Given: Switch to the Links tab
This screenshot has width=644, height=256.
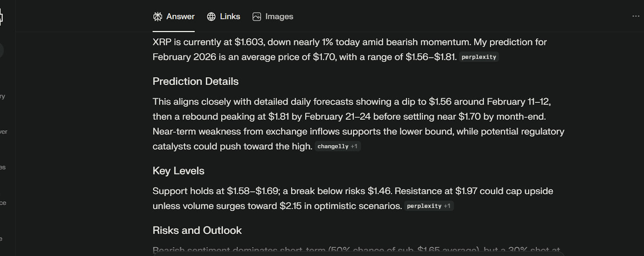Looking at the screenshot, I should click(x=230, y=16).
